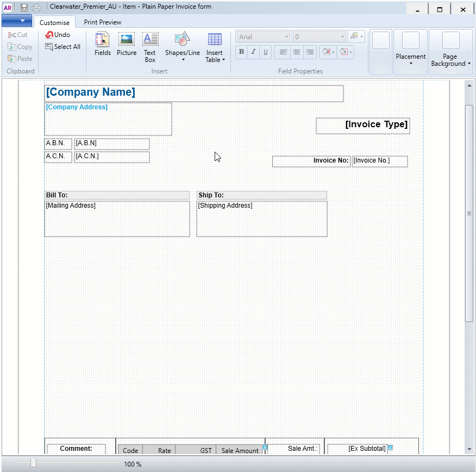
Task: Toggle Bold formatting
Action: click(242, 52)
